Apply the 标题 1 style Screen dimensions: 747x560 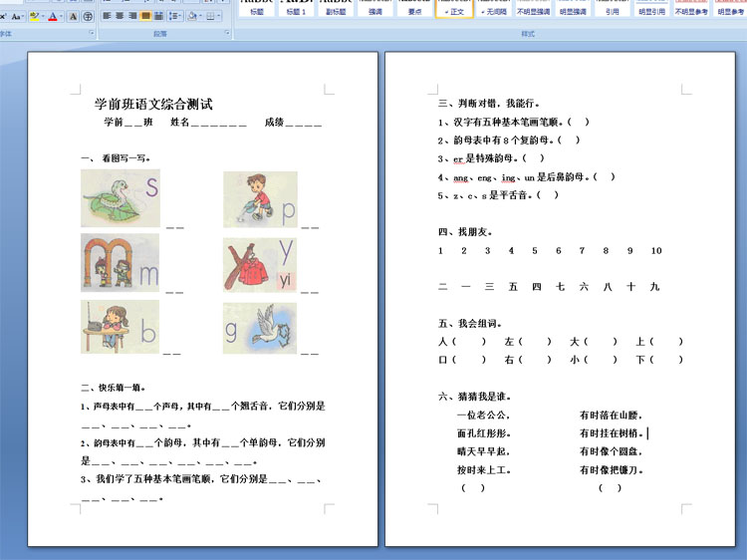click(x=296, y=9)
